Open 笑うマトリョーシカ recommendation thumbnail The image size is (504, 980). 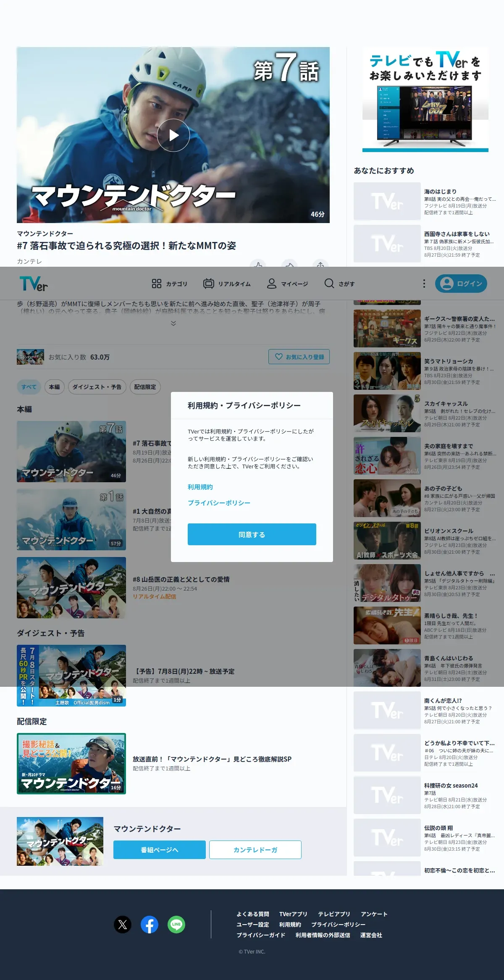(387, 371)
